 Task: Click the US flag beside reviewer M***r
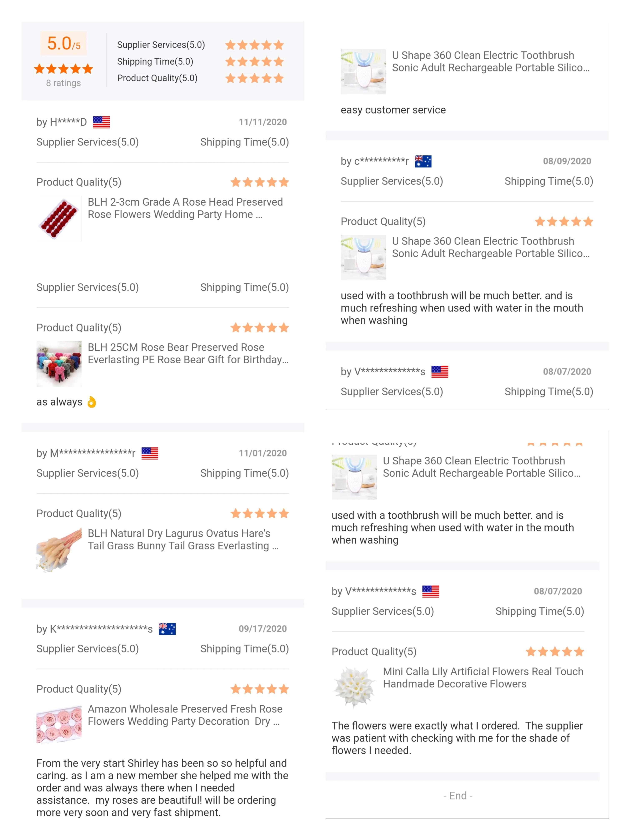pos(150,453)
